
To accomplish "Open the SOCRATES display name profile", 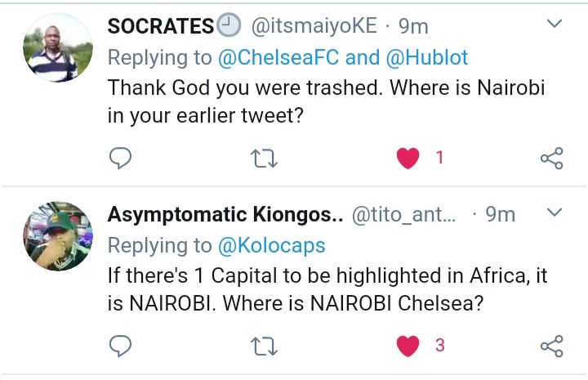I will [161, 26].
